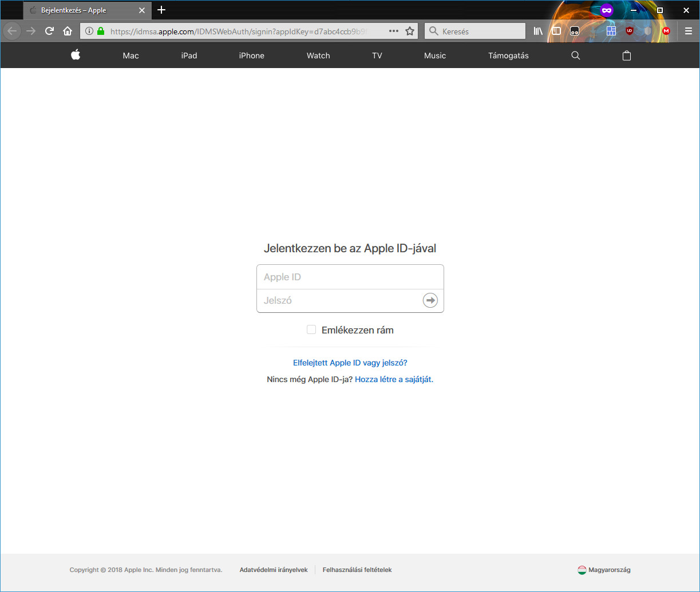Open the iPhone navigation item

tap(251, 55)
